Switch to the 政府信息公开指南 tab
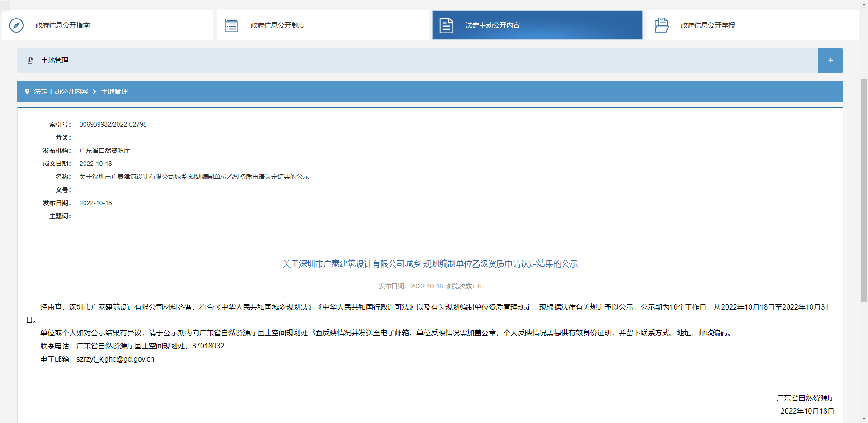Screen dimensions: 868x423 pyautogui.click(x=62, y=25)
